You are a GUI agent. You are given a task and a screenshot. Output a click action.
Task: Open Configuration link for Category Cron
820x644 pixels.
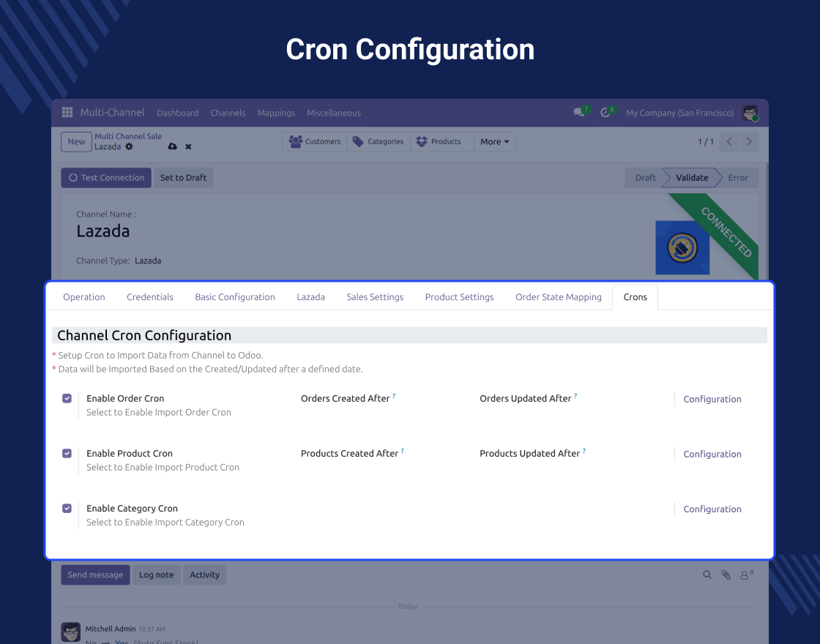point(712,509)
